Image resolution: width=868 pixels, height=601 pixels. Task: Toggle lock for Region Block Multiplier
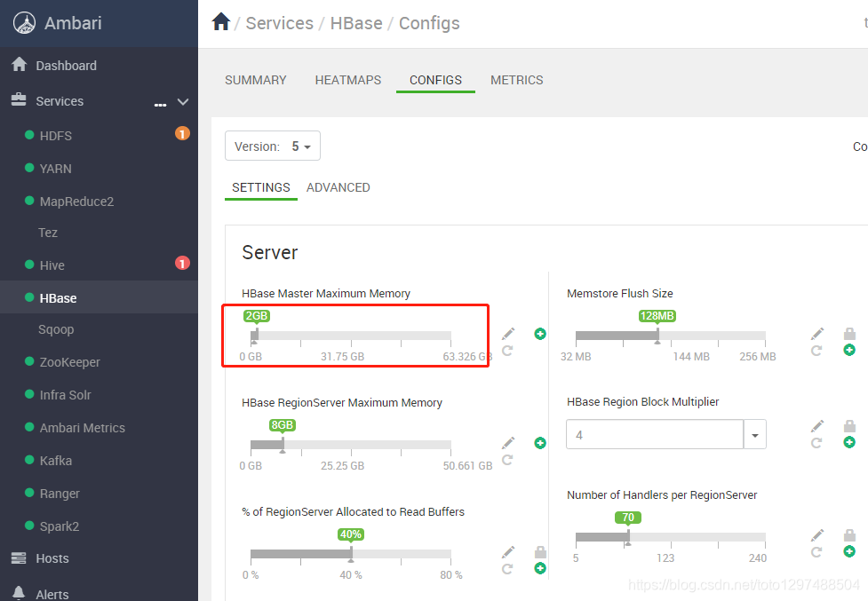pos(849,426)
